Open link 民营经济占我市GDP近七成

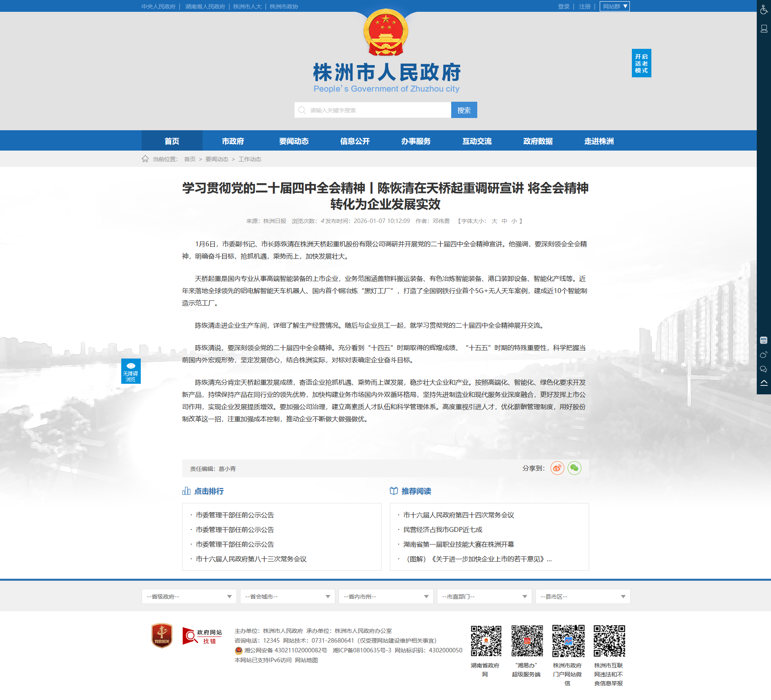click(x=443, y=529)
